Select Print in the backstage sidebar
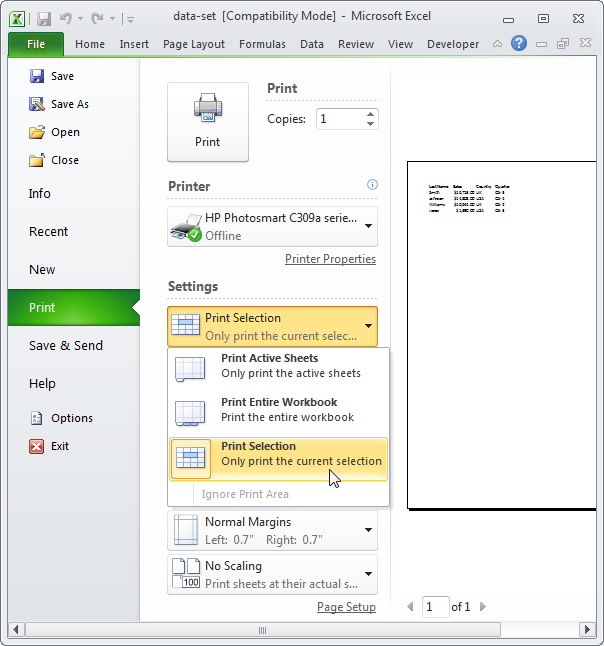This screenshot has width=604, height=646. click(74, 307)
